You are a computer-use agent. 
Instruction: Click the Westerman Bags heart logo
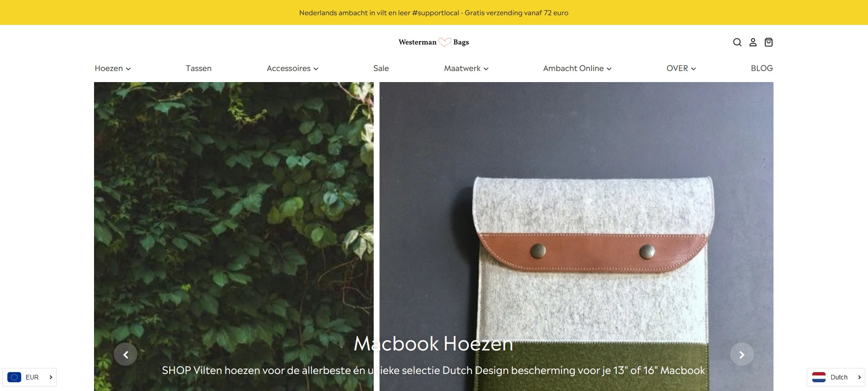click(x=434, y=42)
